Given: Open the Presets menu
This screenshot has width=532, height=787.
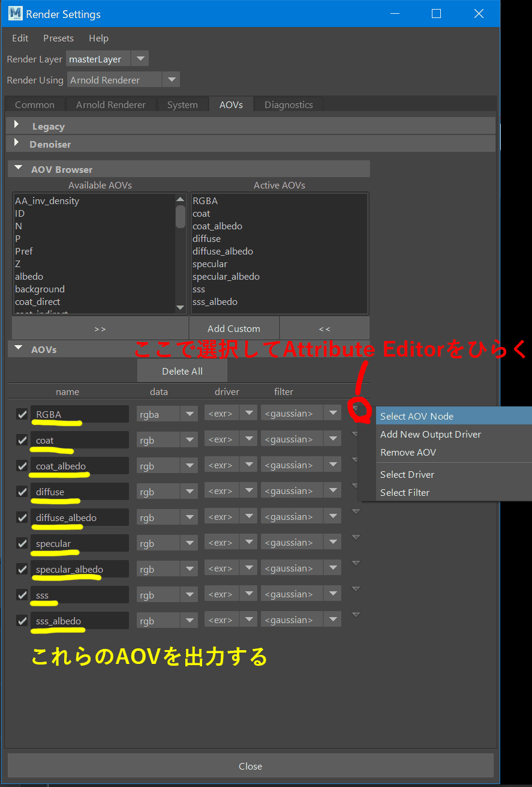Looking at the screenshot, I should tap(58, 38).
